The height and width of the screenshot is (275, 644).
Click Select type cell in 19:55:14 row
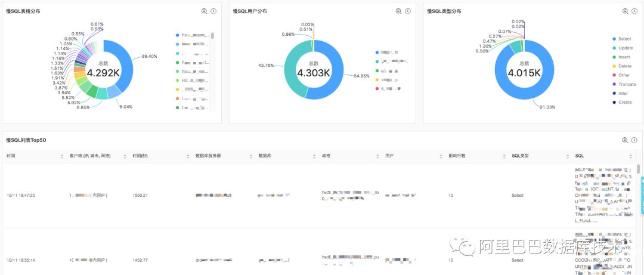coord(518,260)
